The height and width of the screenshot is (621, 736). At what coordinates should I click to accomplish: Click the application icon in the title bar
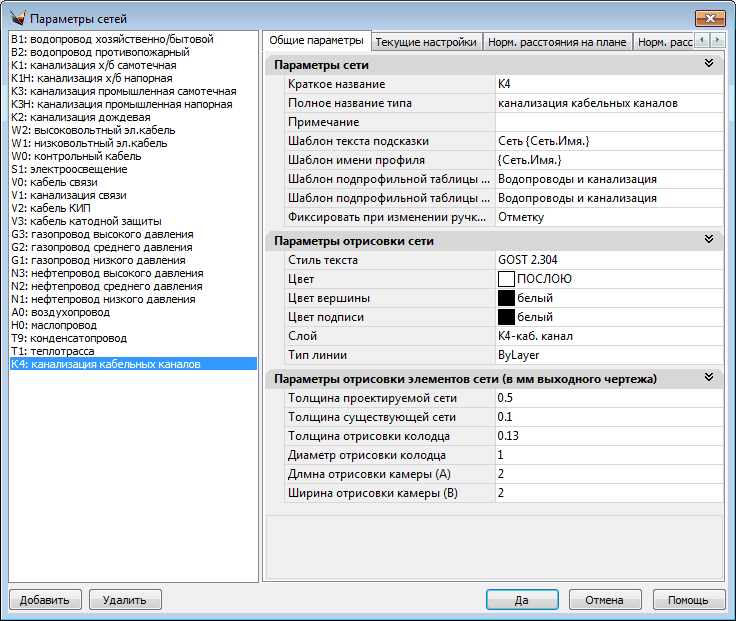click(17, 18)
